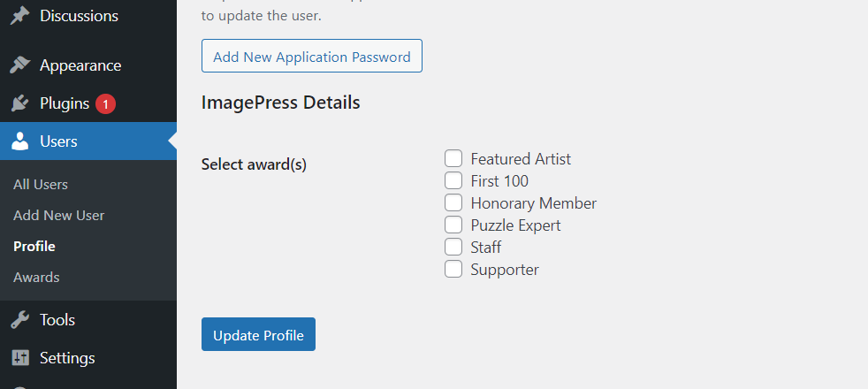
Task: Click the Tools wrench icon
Action: point(20,320)
